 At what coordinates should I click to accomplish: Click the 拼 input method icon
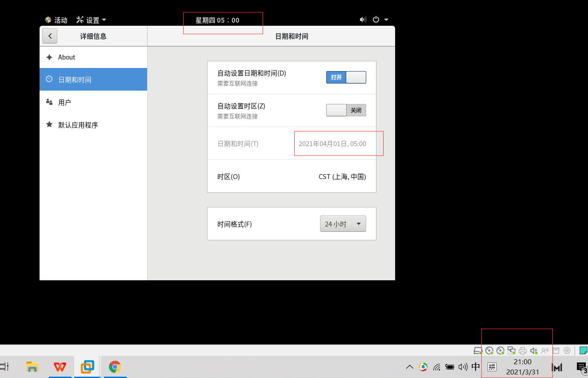(x=492, y=367)
